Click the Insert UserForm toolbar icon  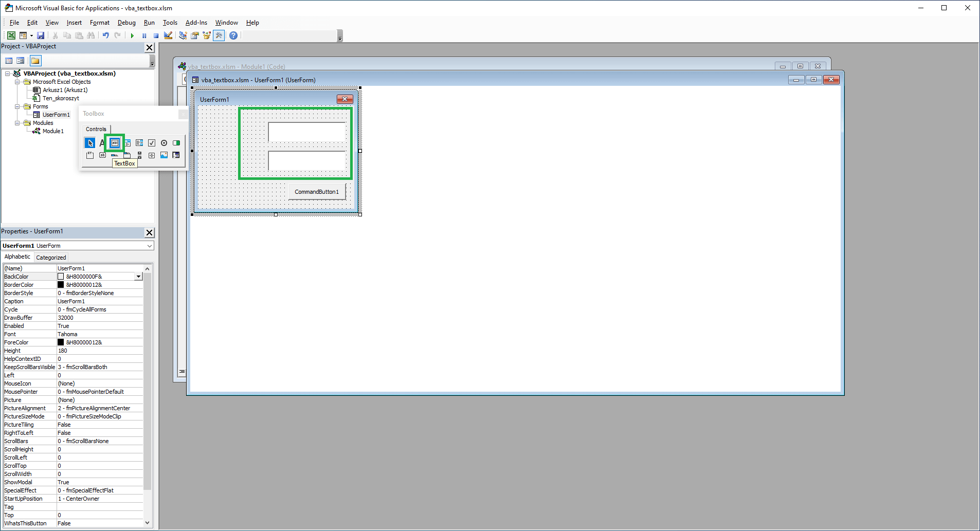23,35
